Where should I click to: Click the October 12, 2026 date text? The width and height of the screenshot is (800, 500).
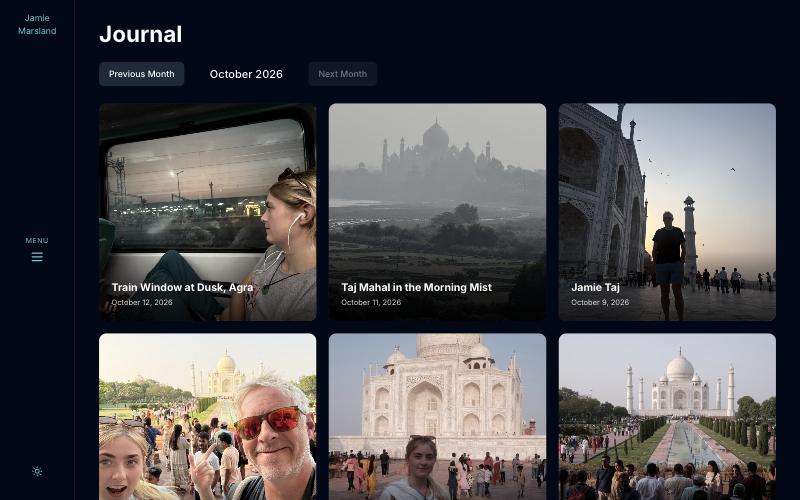[142, 302]
